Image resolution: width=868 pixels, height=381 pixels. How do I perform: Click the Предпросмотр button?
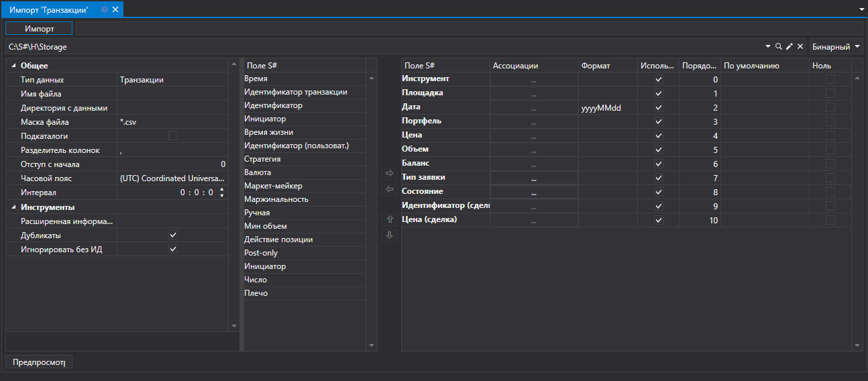tap(39, 362)
